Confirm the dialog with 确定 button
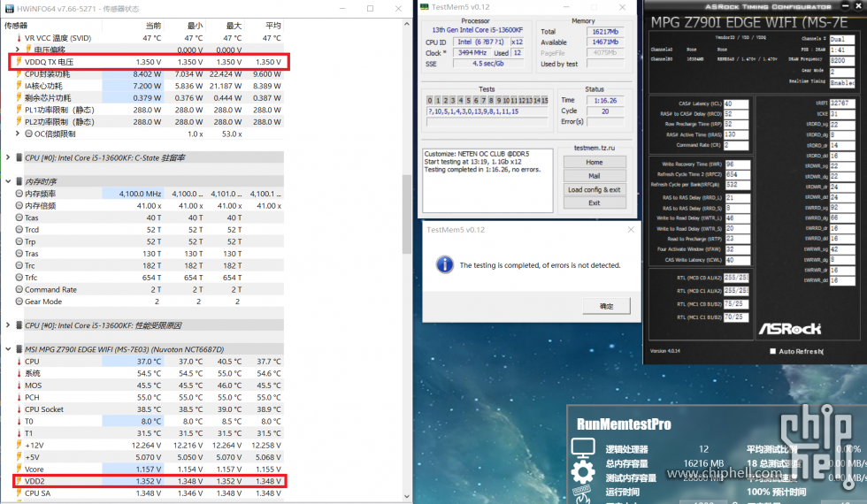Screen dimensions: 867x504 pos(607,306)
